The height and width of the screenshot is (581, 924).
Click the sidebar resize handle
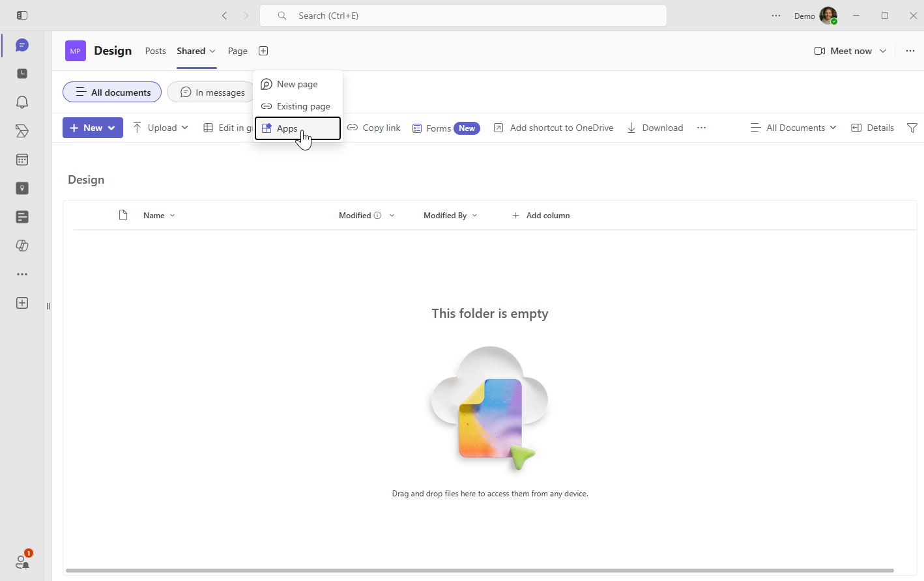48,306
